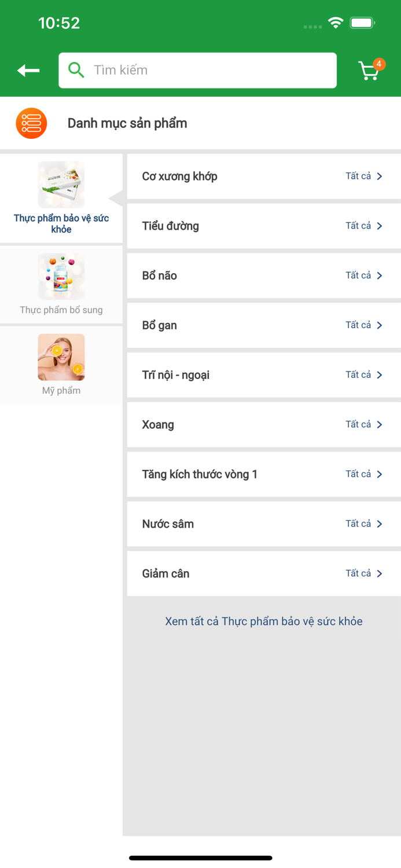Open the shopping cart with 4 items
Image resolution: width=401 pixels, height=868 pixels.
[x=369, y=71]
